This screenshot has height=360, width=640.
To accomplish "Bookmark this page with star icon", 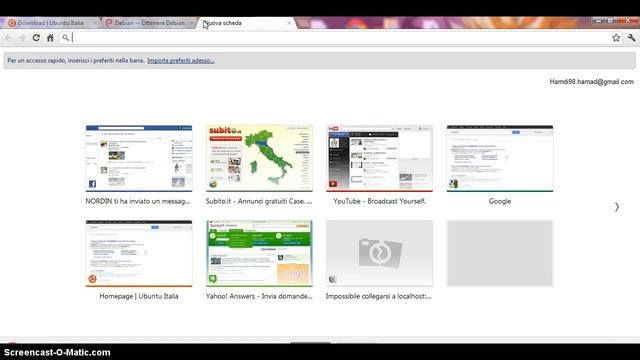I will pos(616,38).
